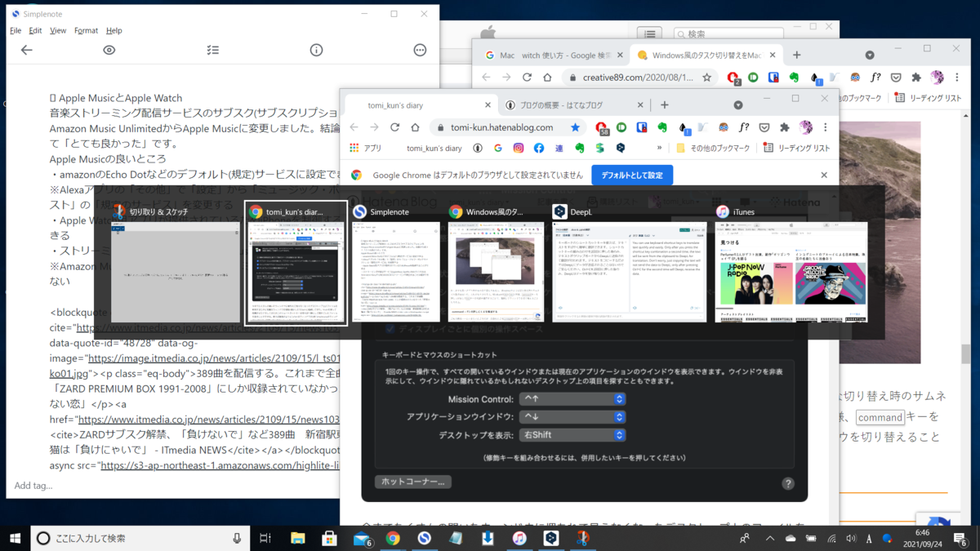
Task: Switch to tomi_kun's diary tab in front Chrome
Action: point(421,105)
